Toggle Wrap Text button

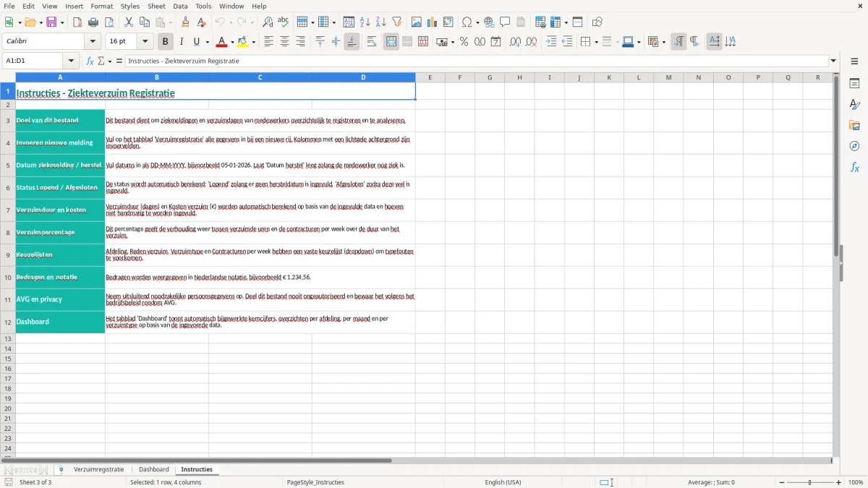(x=372, y=42)
